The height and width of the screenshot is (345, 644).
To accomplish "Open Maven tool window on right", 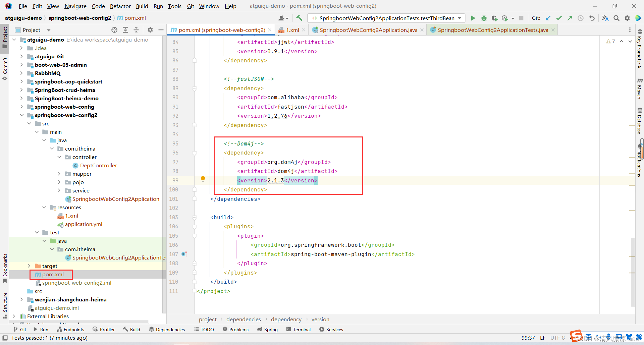I will pyautogui.click(x=640, y=89).
